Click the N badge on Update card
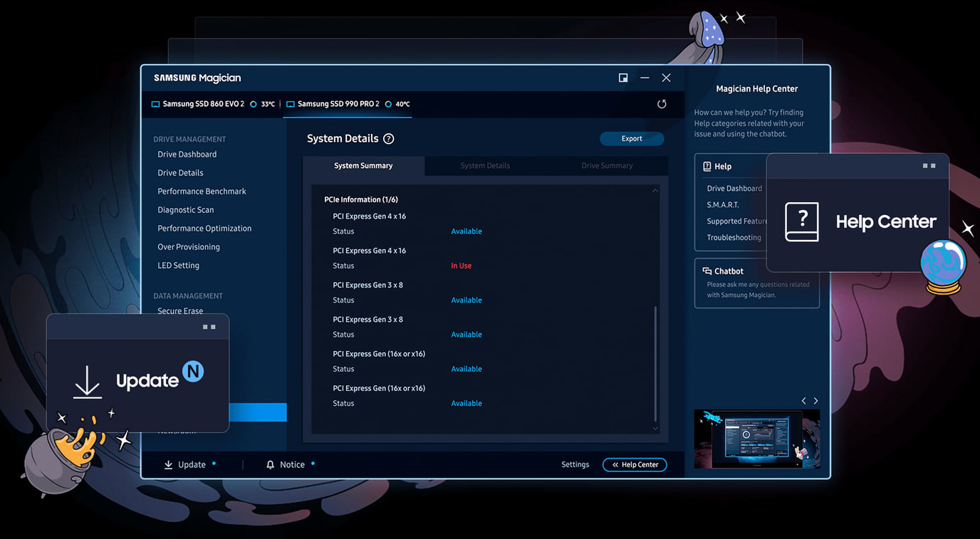 click(193, 371)
